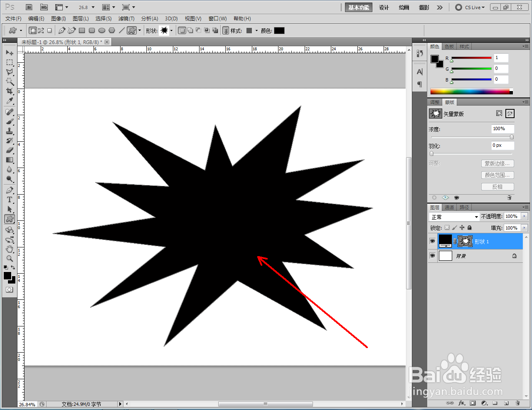Select the 形状 1 vector mask thumbnail

click(x=465, y=241)
